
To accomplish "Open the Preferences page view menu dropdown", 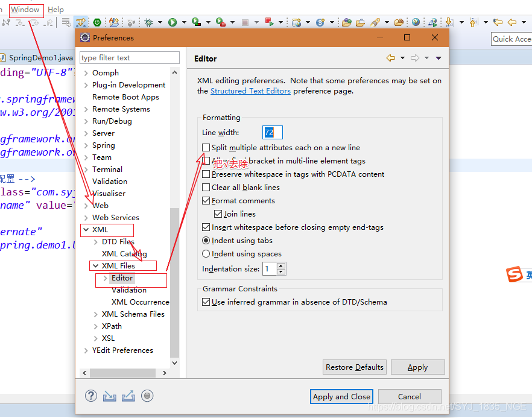I will 439,58.
